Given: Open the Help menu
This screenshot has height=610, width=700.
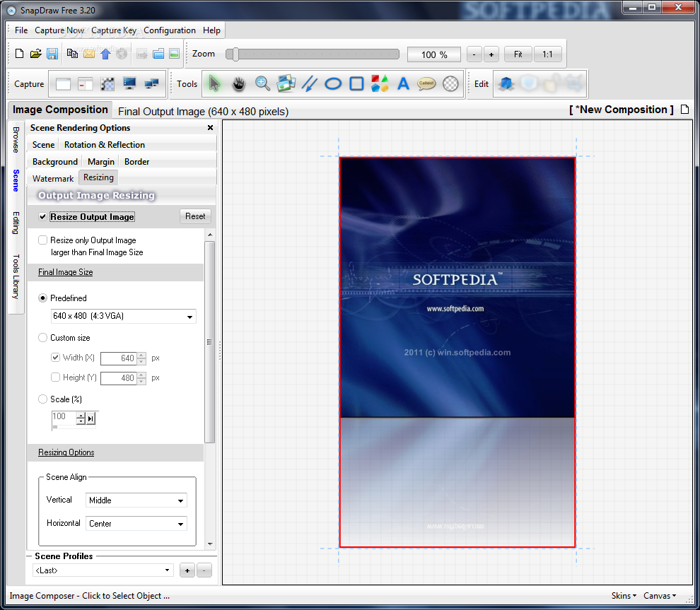Looking at the screenshot, I should point(211,30).
